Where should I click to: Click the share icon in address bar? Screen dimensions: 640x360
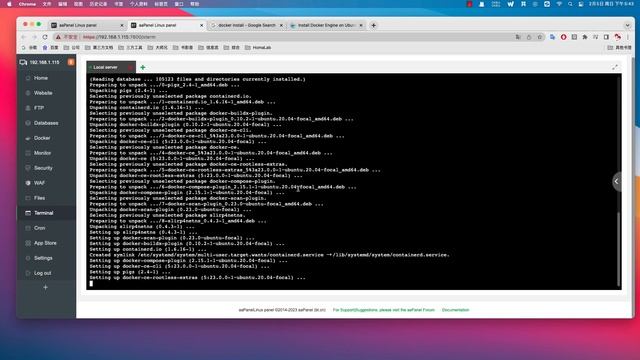(x=529, y=37)
